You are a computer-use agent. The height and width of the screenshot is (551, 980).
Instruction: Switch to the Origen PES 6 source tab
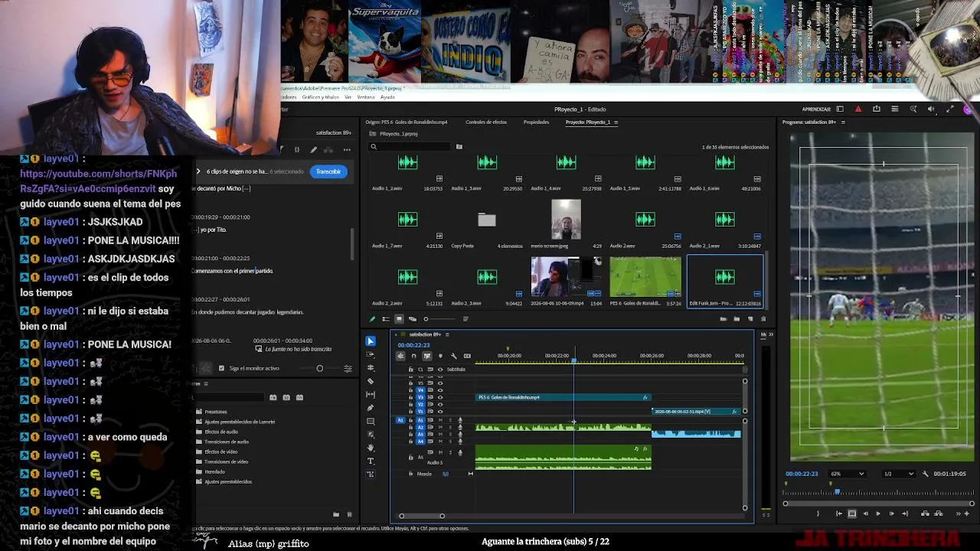pyautogui.click(x=406, y=122)
